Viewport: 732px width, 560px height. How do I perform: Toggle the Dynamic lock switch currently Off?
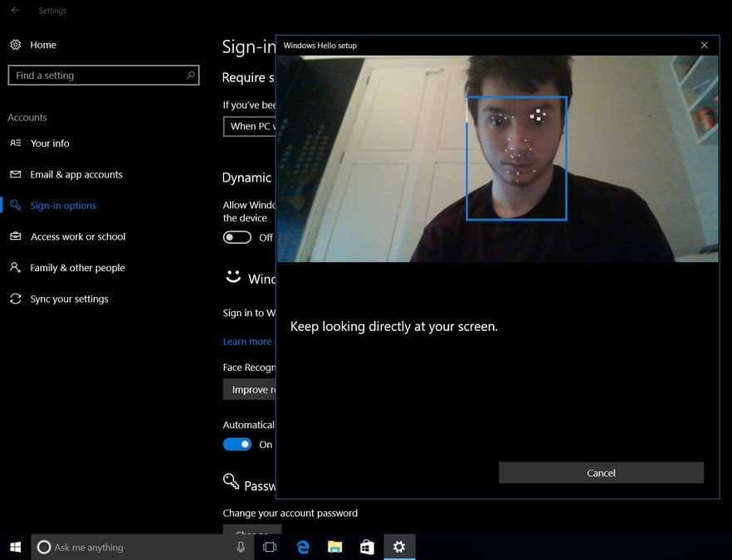(x=237, y=237)
